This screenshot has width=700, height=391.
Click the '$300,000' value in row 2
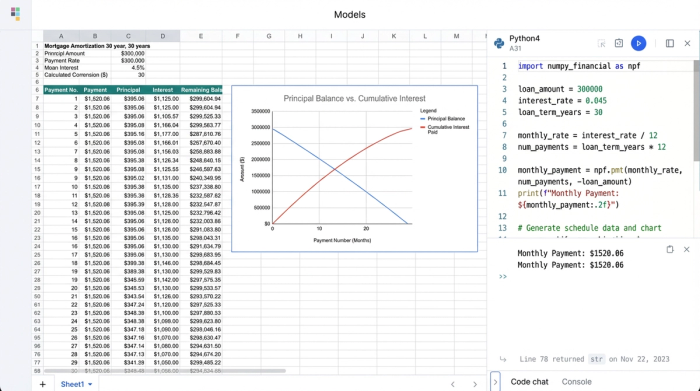pyautogui.click(x=133, y=53)
